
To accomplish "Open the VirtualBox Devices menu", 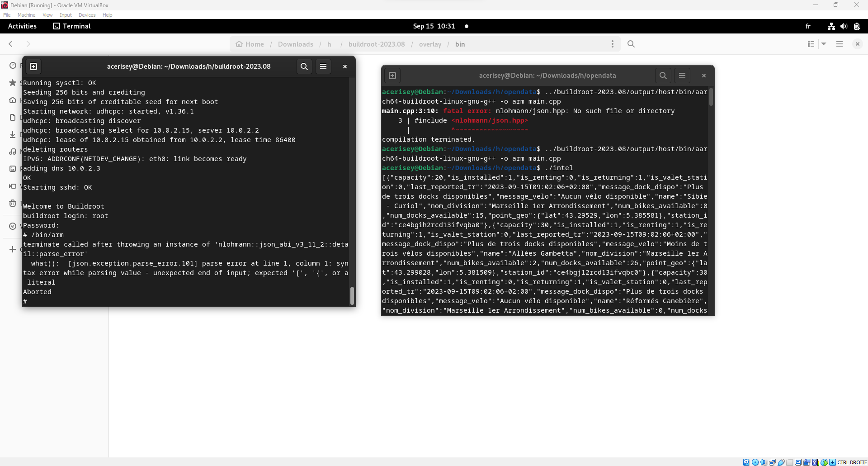I will tap(87, 15).
